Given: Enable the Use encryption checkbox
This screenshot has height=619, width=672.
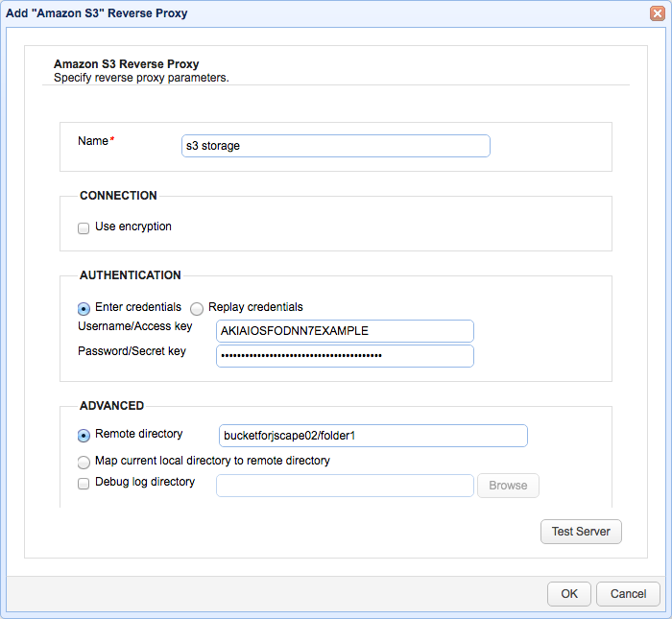Looking at the screenshot, I should [x=84, y=227].
